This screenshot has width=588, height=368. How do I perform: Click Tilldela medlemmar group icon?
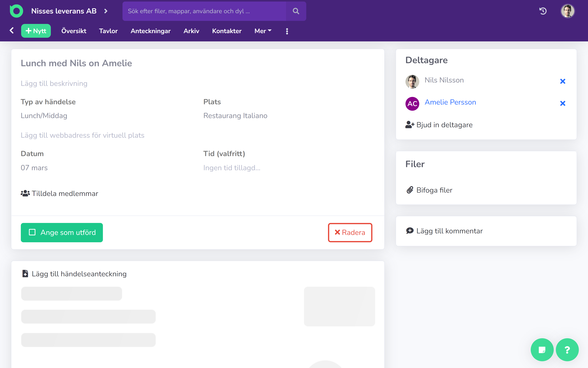tap(25, 194)
